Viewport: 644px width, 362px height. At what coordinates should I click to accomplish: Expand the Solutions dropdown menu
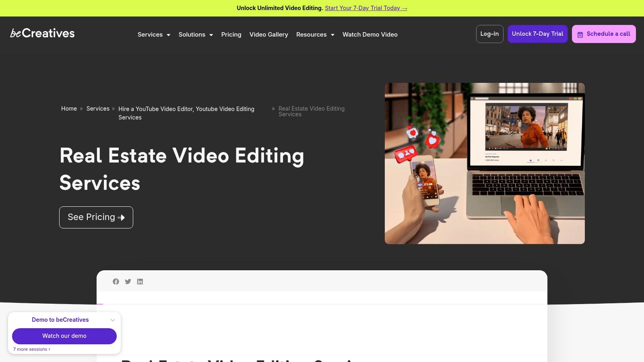[196, 35]
